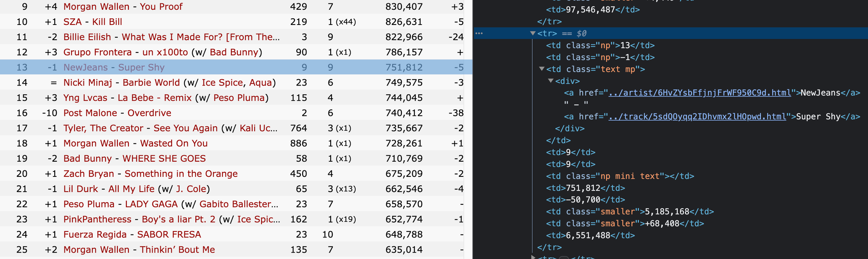Click the Kill Bill song link
The height and width of the screenshot is (259, 868).
pos(107,22)
